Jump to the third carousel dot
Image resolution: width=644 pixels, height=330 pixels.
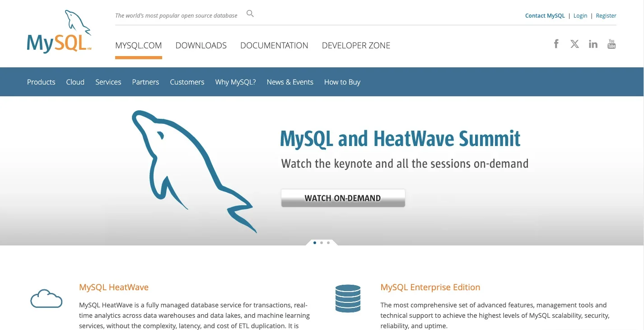pos(328,243)
